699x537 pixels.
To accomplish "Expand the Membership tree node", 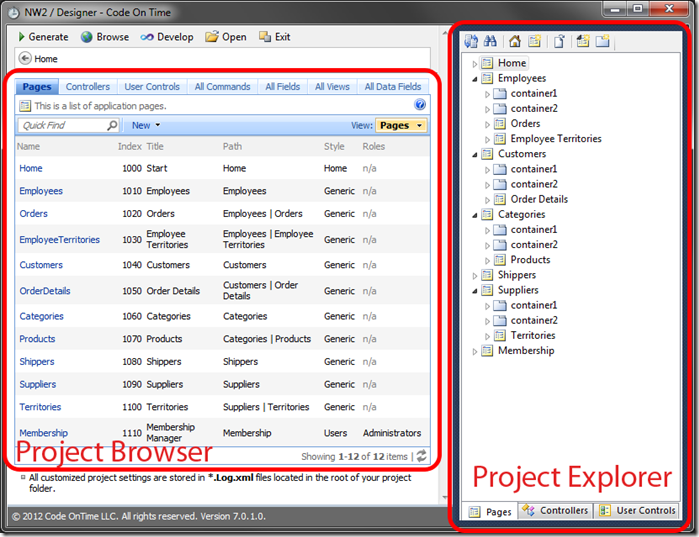I will pyautogui.click(x=474, y=352).
